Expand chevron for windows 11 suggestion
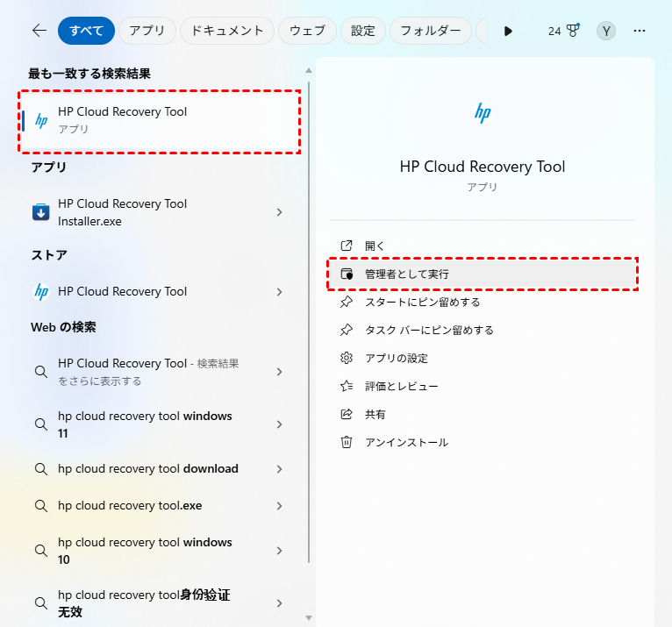 280,424
